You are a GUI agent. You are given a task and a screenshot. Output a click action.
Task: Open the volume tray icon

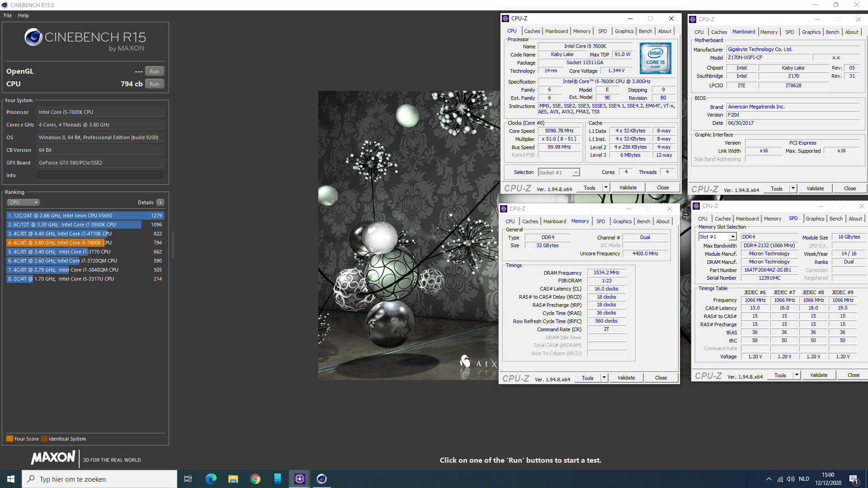point(791,479)
